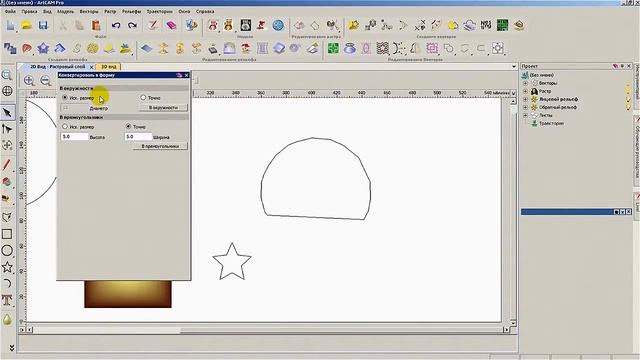Click the В прямоугольники button
Screen dimensions: 640x360
160,146
